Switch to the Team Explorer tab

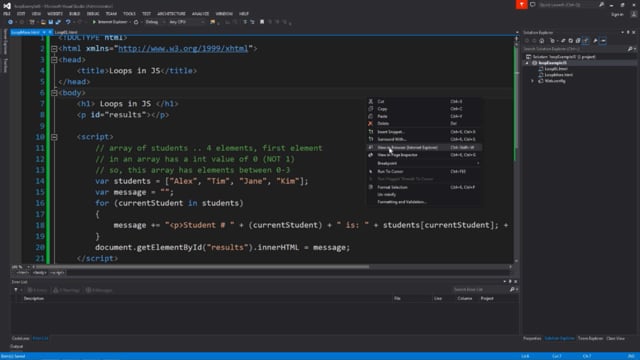tap(590, 338)
